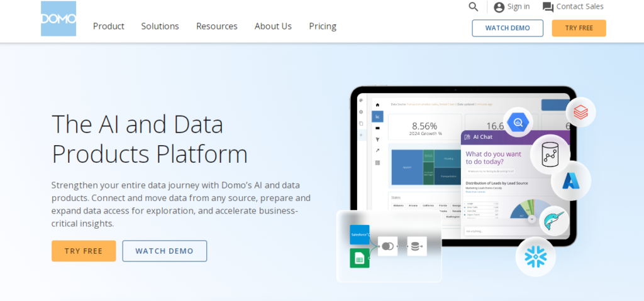Viewport: 644px width, 301px height.
Task: Click the Sign in profile icon
Action: (x=499, y=7)
